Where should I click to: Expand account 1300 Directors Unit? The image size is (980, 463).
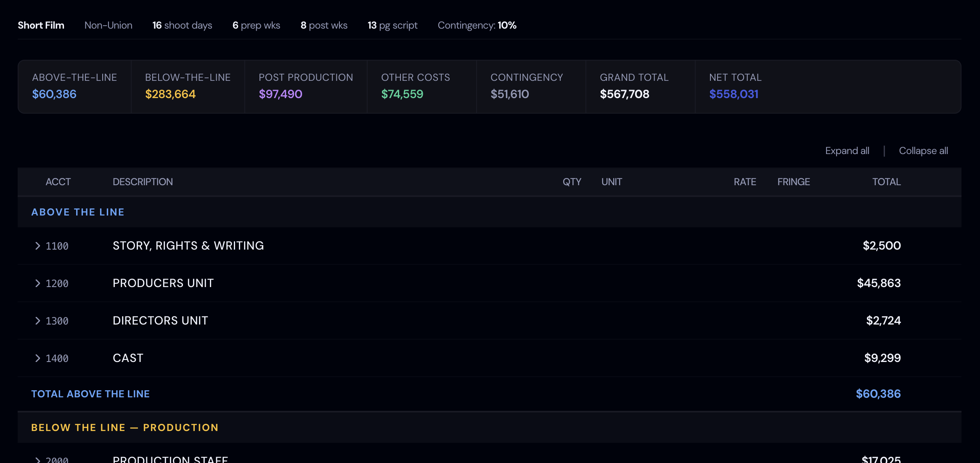37,321
